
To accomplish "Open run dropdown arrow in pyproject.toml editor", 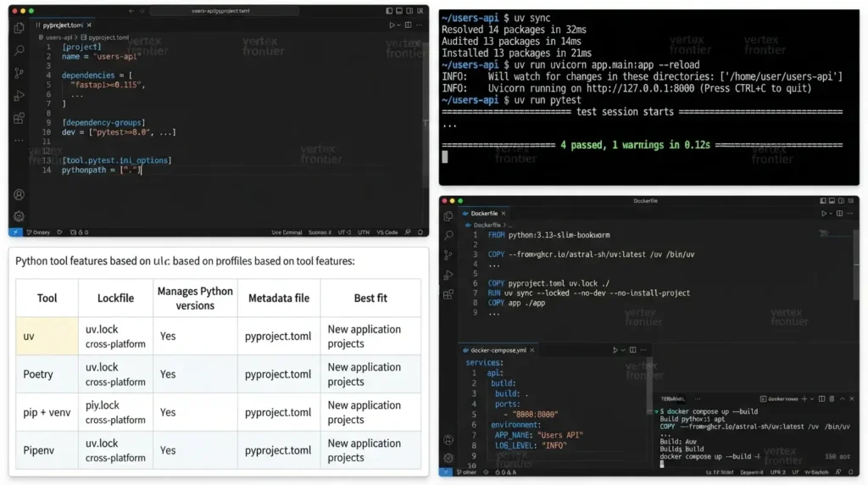I will click(398, 25).
